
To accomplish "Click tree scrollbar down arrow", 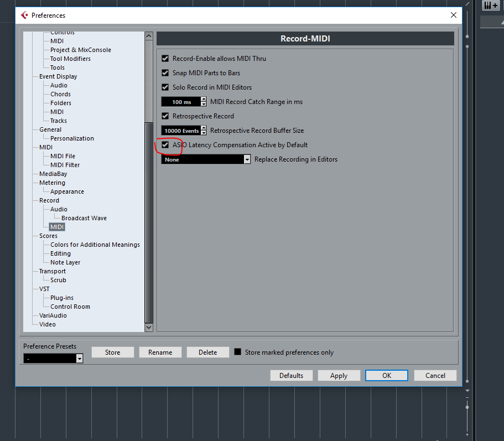I will (149, 328).
